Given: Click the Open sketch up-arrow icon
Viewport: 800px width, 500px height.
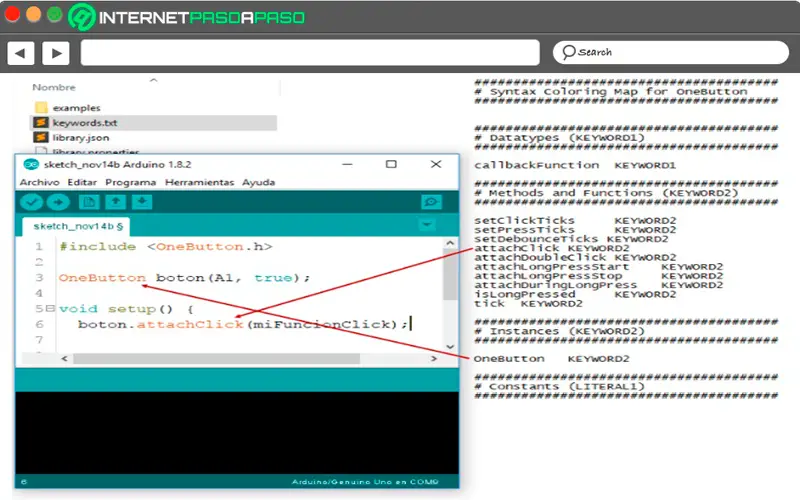Looking at the screenshot, I should (x=115, y=202).
